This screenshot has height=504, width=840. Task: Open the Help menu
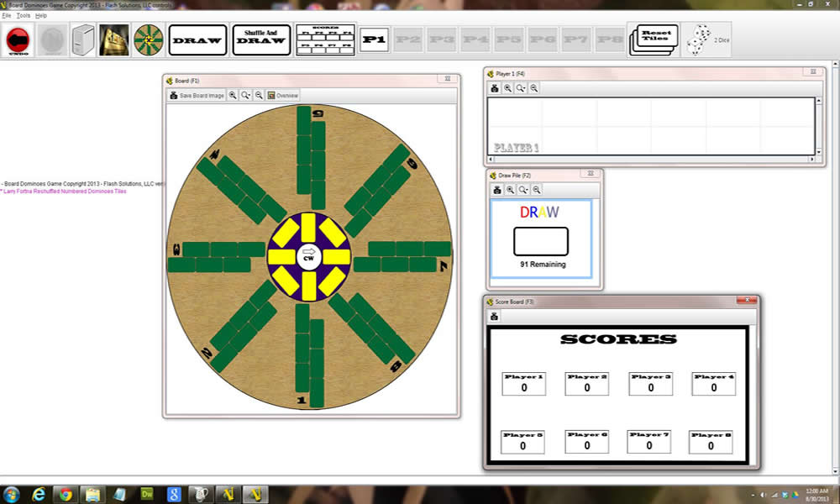[41, 15]
